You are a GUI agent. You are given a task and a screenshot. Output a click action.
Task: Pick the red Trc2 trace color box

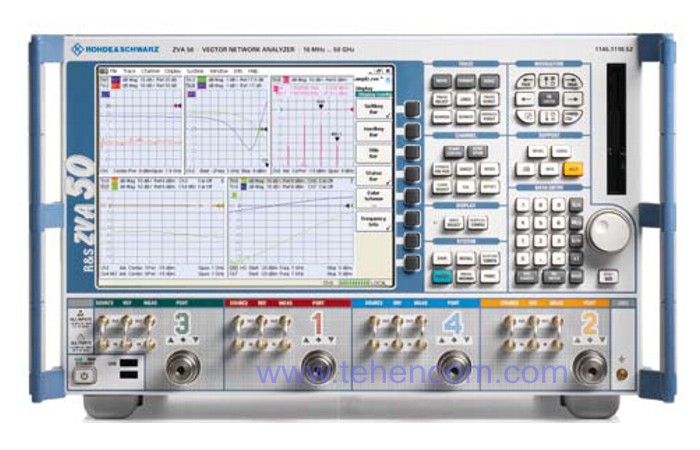coord(116,85)
